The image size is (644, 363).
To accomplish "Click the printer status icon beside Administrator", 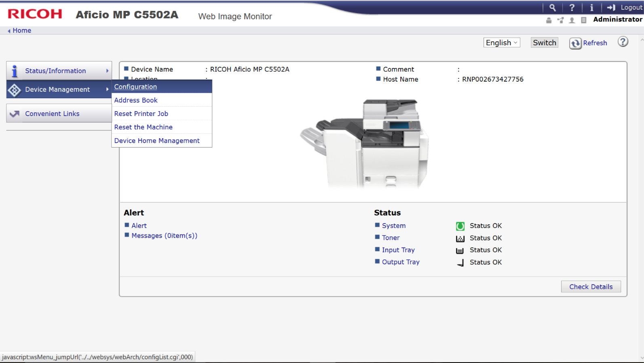I will click(549, 20).
